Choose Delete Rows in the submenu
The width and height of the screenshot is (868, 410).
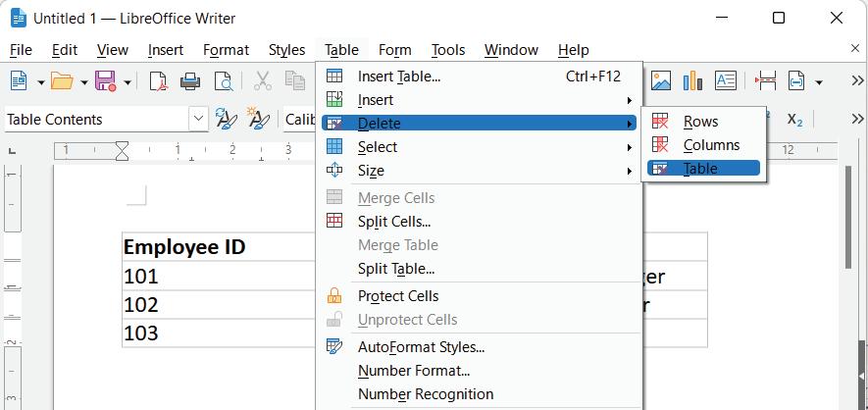tap(700, 122)
